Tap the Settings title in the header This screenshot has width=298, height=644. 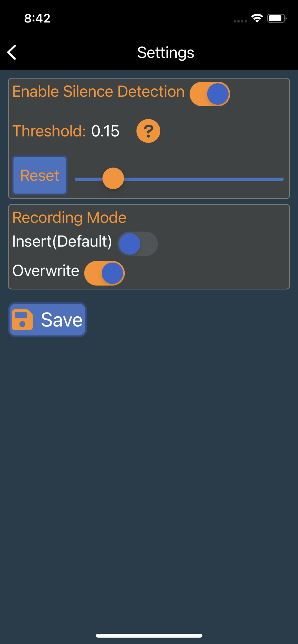pos(166,53)
